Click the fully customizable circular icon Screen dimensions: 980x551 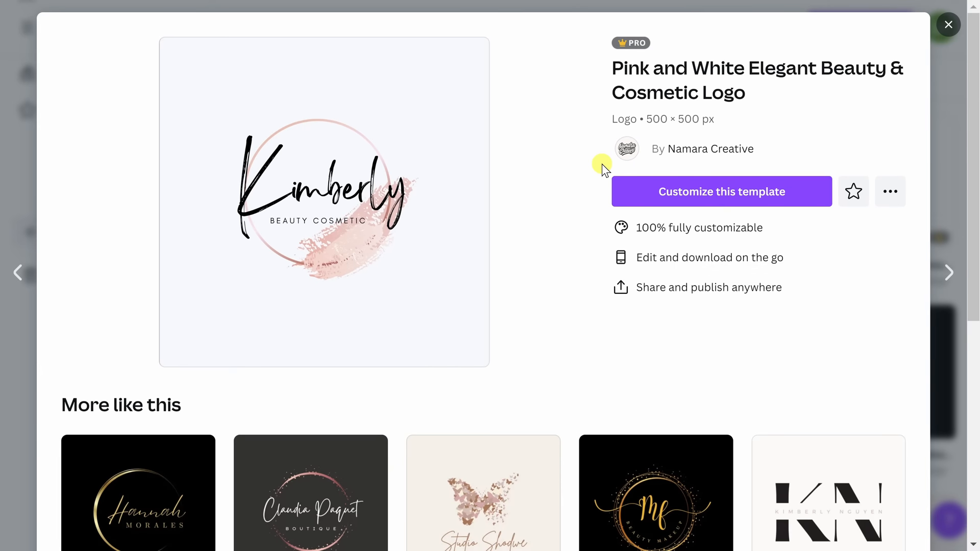tap(621, 228)
